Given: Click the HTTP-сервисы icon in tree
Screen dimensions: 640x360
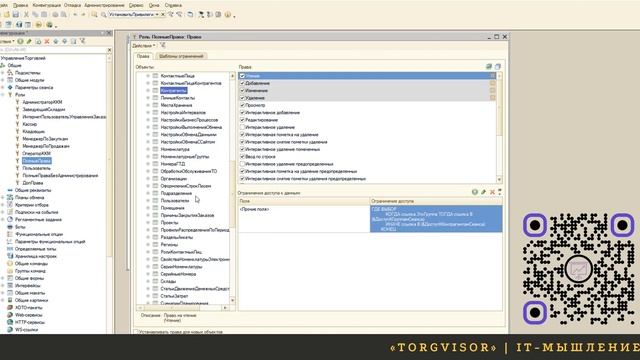Looking at the screenshot, I should click(10, 322).
